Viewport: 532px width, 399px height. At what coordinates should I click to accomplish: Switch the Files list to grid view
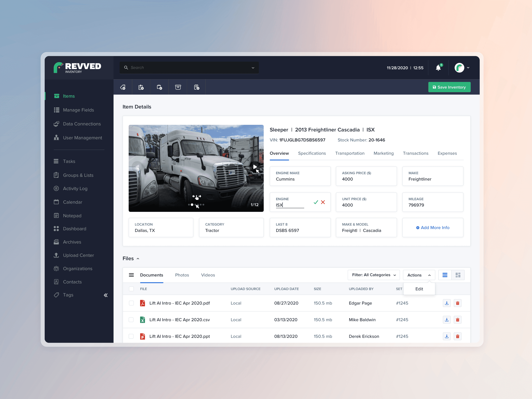(458, 275)
